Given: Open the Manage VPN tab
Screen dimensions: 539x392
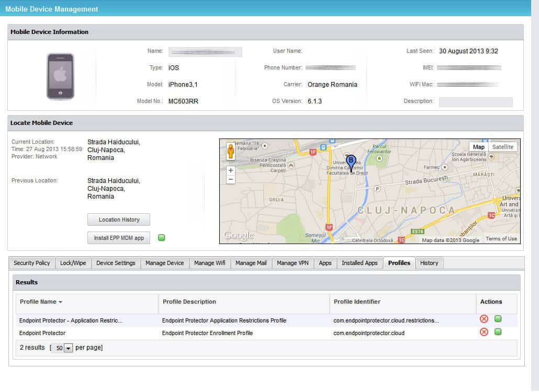Looking at the screenshot, I should pos(293,263).
